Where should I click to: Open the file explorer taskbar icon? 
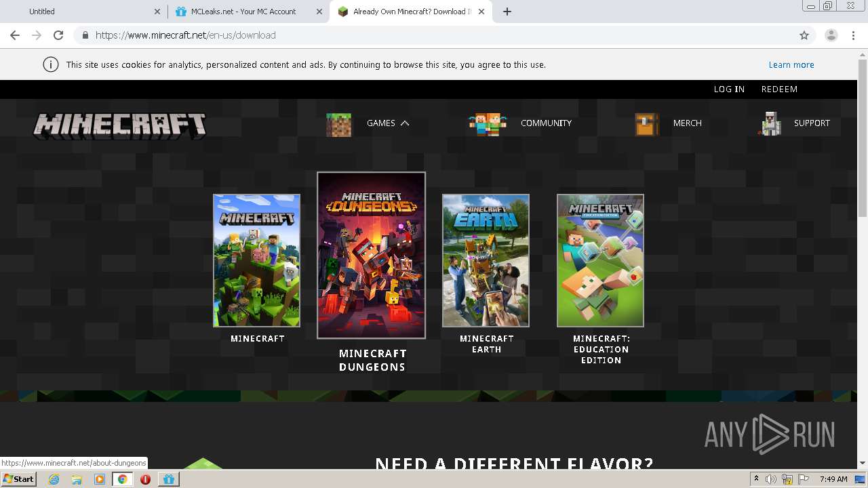click(x=77, y=479)
